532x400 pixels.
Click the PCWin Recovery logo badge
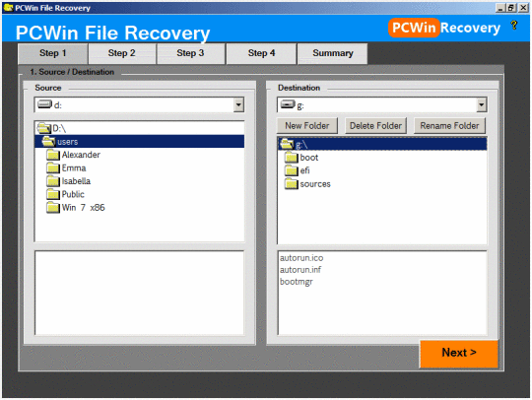(444, 28)
